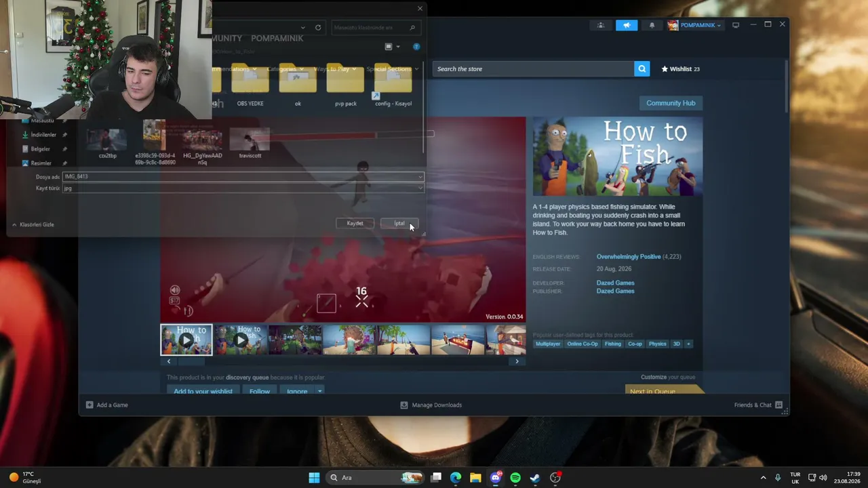
Task: Select the OBS YEDKE folder
Action: pyautogui.click(x=250, y=85)
